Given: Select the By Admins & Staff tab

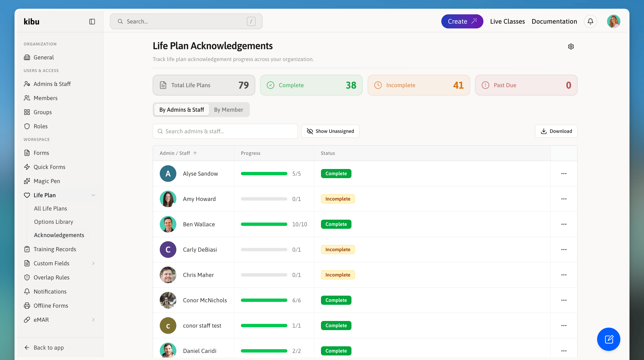Looking at the screenshot, I should tap(182, 110).
